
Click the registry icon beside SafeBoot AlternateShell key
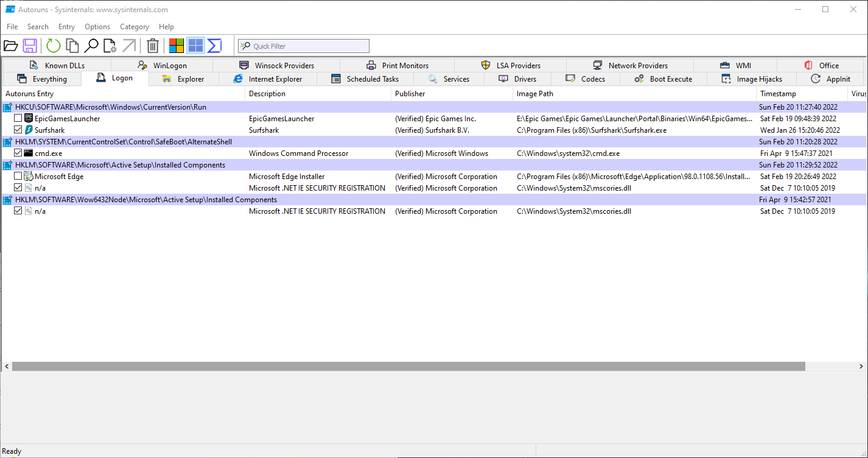pyautogui.click(x=7, y=142)
